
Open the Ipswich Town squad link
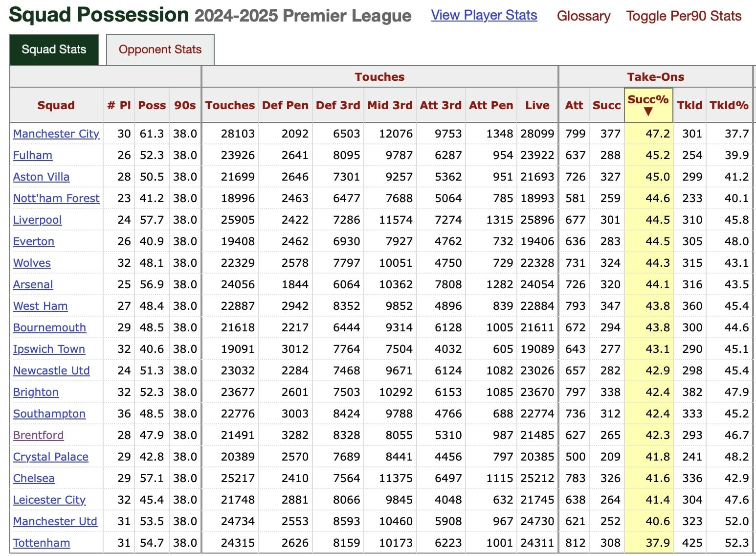coord(49,349)
